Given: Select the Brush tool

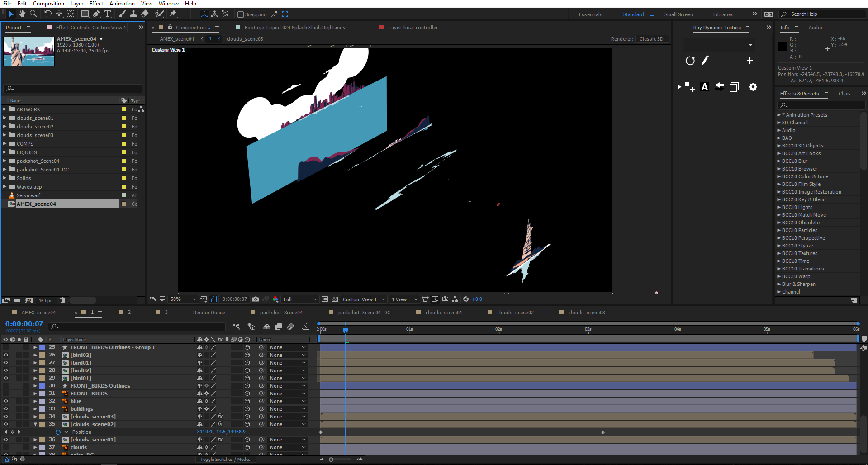Looking at the screenshot, I should click(x=122, y=14).
